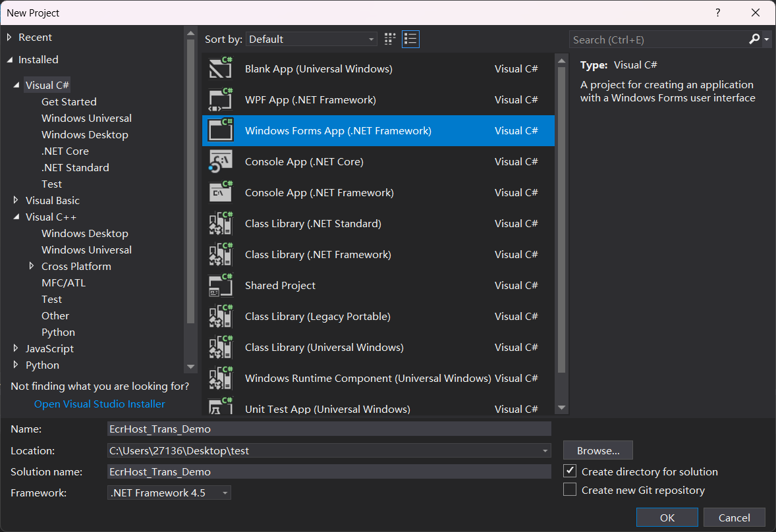Open the Sort by dropdown
This screenshot has width=776, height=532.
click(311, 39)
